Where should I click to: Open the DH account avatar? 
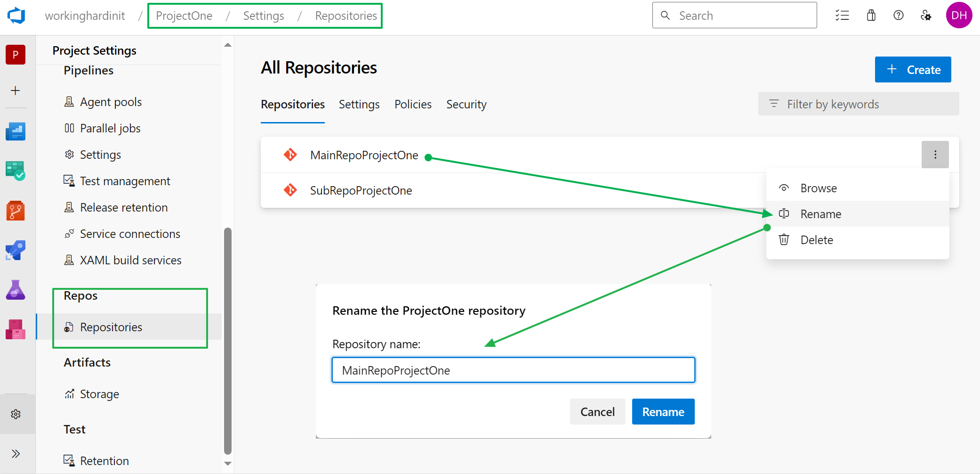coord(959,16)
